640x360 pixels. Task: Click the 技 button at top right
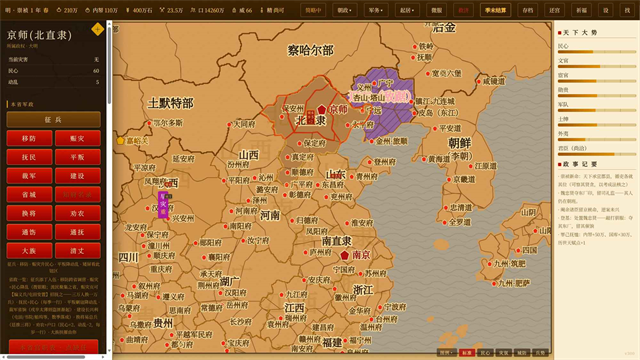[x=627, y=10]
